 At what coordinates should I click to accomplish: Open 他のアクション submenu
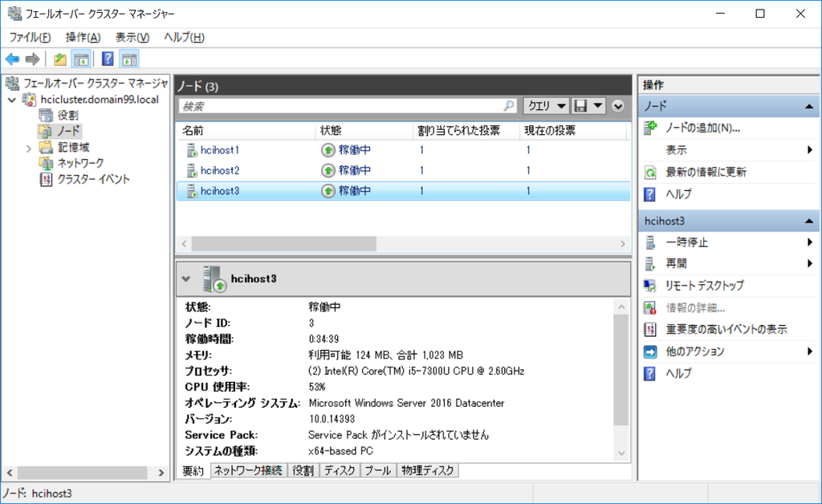point(729,352)
